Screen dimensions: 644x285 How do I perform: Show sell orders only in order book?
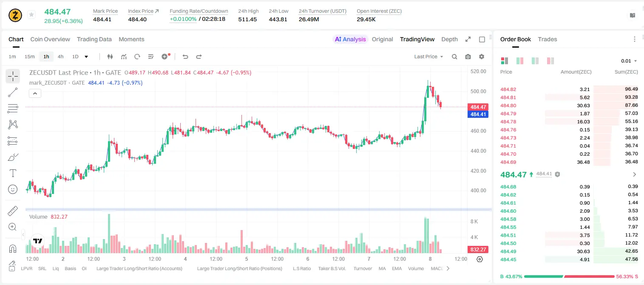point(551,61)
